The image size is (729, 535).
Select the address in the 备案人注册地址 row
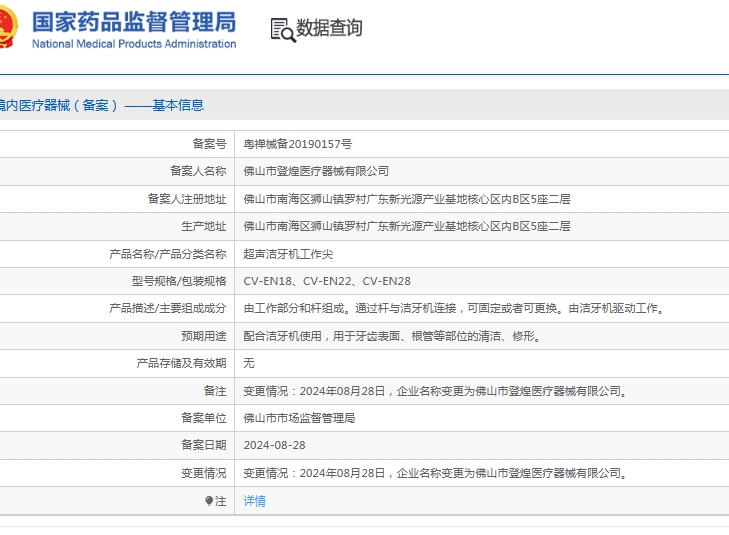pos(407,199)
